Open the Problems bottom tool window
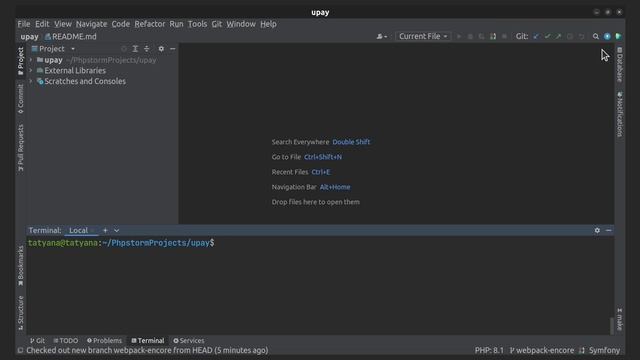 104,340
